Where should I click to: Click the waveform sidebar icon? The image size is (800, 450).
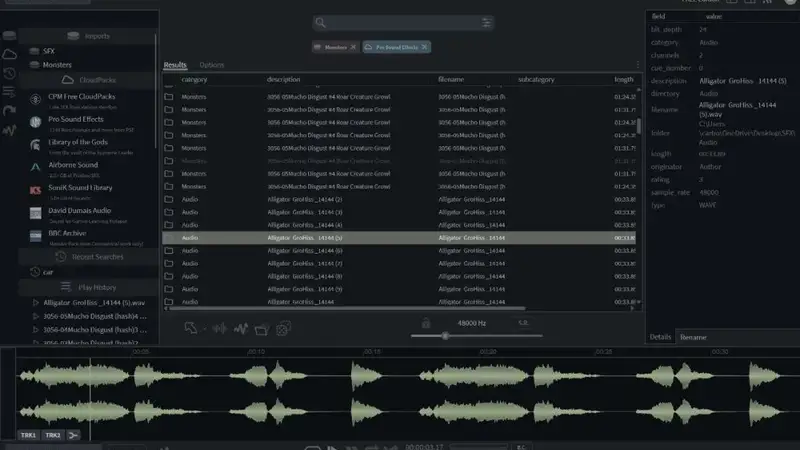point(9,130)
